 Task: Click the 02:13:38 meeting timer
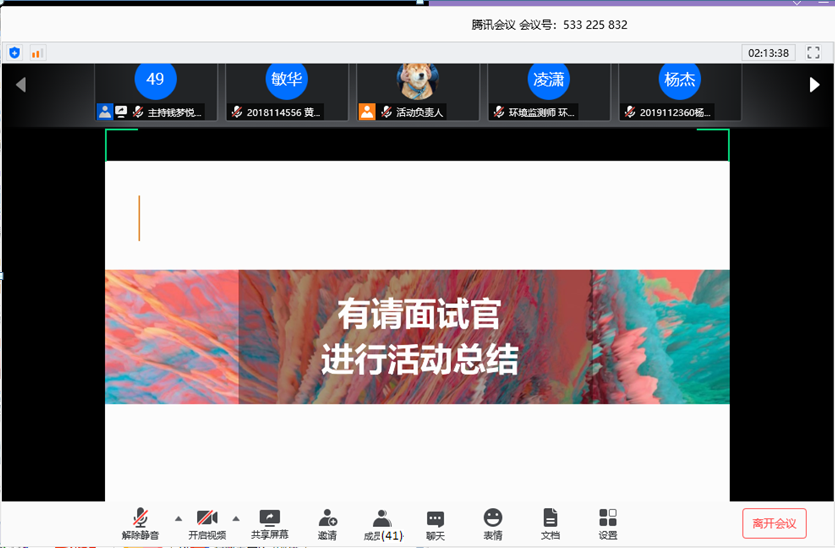coord(768,53)
